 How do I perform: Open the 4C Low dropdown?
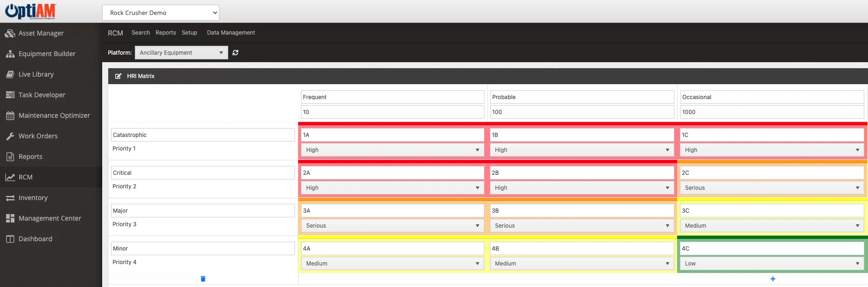[x=772, y=264]
